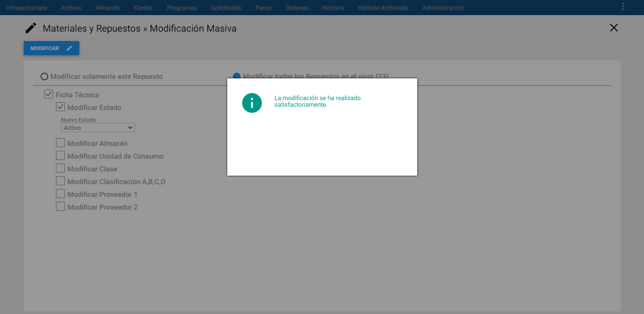Open the Historia menu
This screenshot has width=644, height=314.
click(333, 8)
